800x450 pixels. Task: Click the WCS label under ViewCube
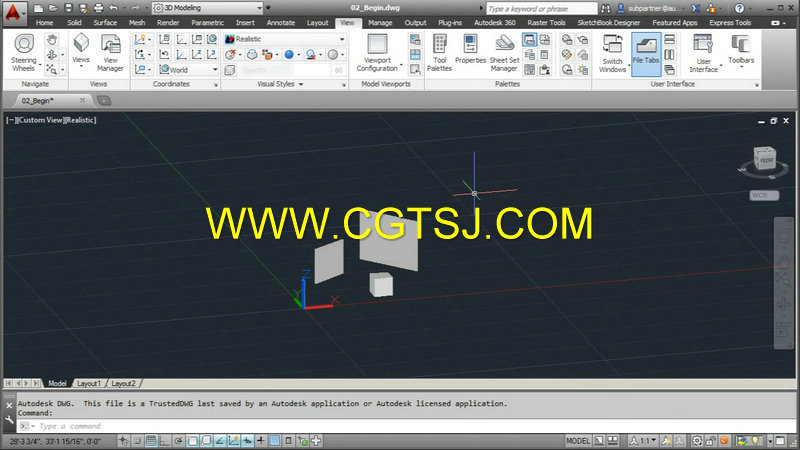point(764,195)
